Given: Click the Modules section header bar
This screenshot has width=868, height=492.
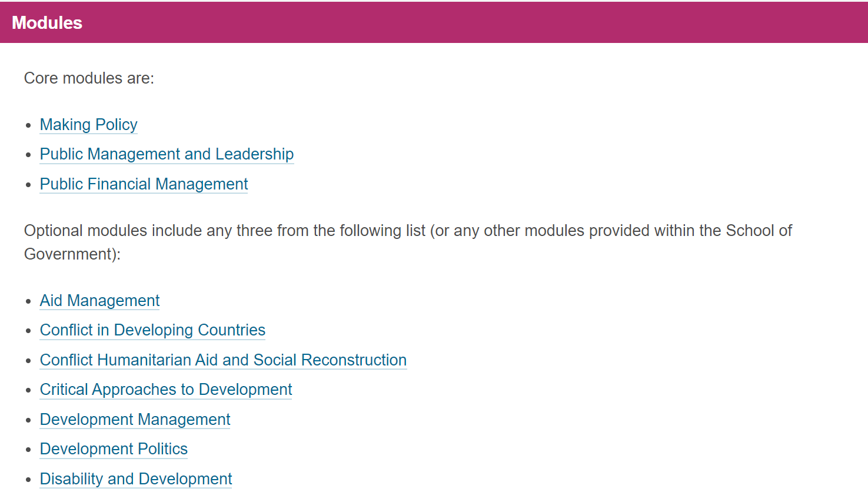Looking at the screenshot, I should [434, 22].
